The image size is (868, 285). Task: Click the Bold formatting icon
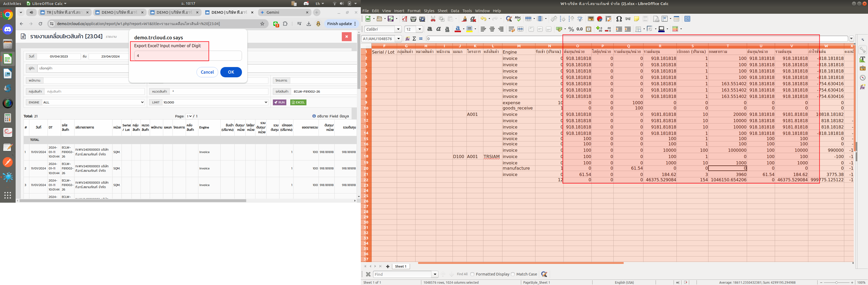click(430, 29)
